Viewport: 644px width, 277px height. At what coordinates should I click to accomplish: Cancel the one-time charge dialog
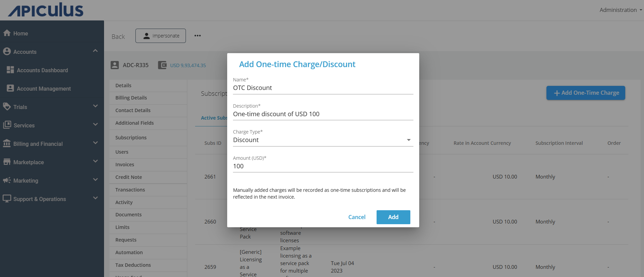pyautogui.click(x=357, y=217)
